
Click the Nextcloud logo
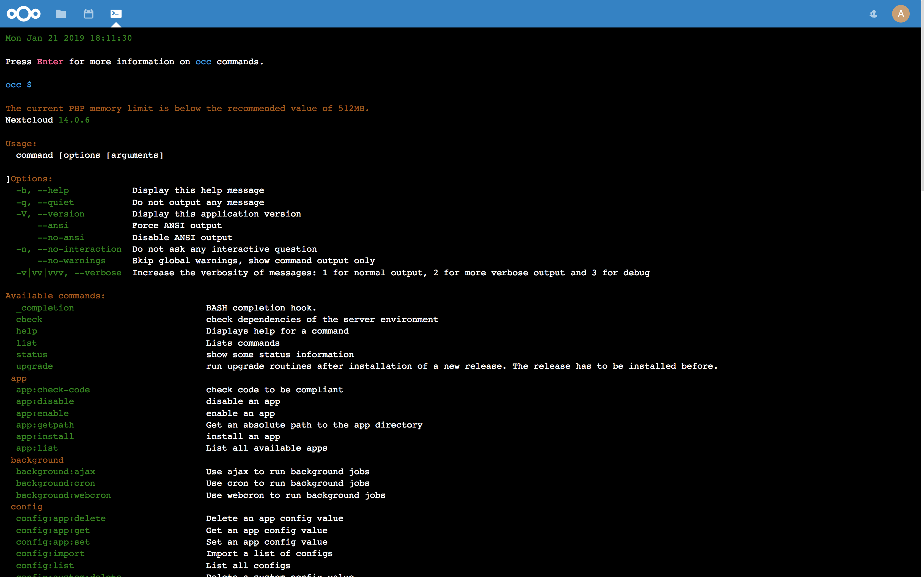[x=23, y=14]
